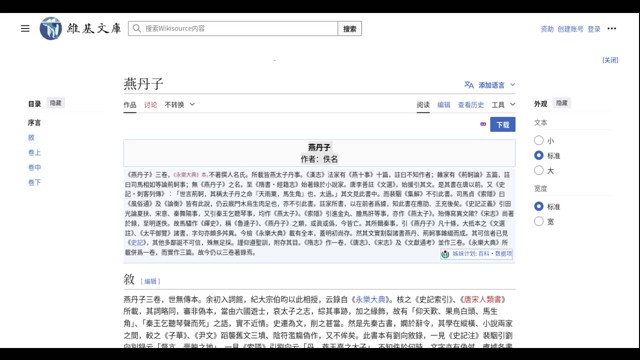640x360 pixels.
Task: Click the purple link icon beside 下載
Action: [x=483, y=124]
